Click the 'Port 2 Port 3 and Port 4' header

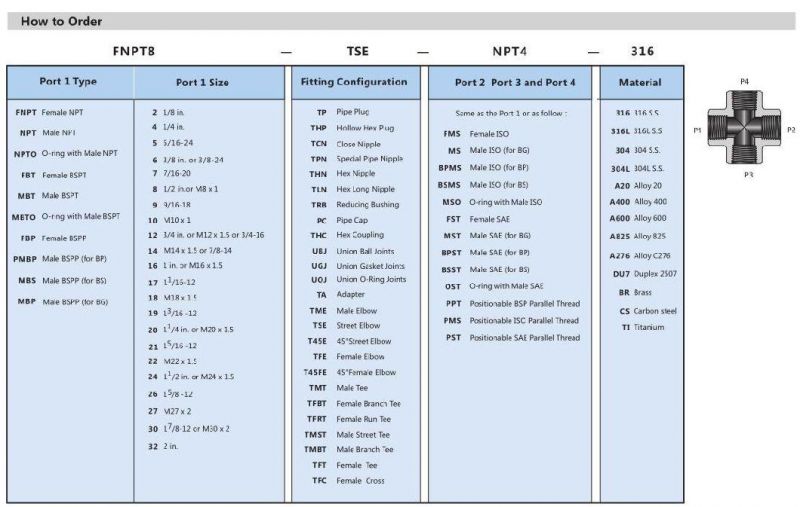(x=515, y=82)
